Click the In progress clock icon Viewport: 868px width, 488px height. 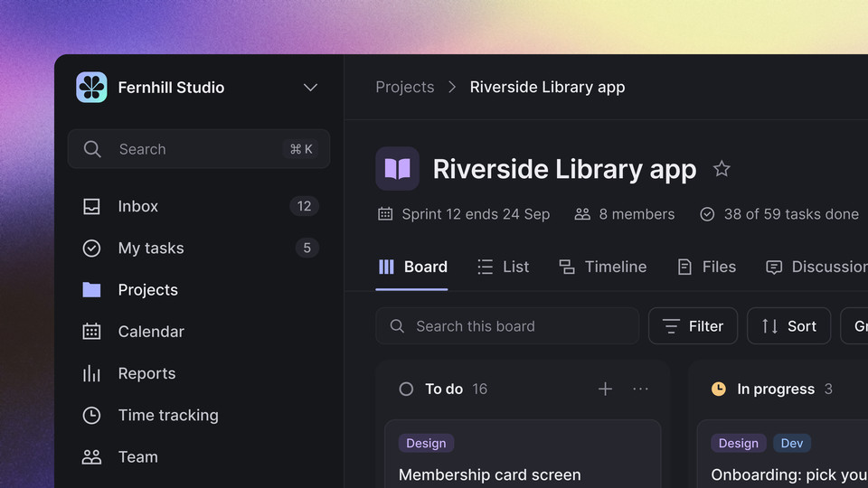(x=719, y=389)
